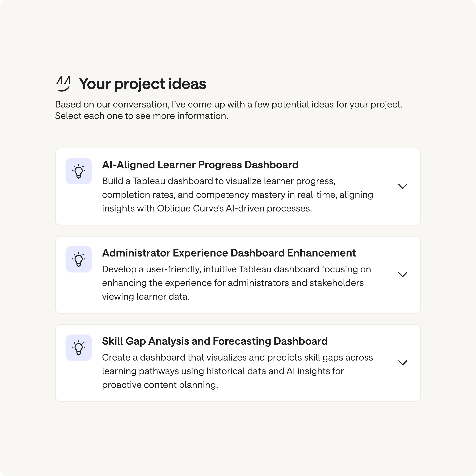The height and width of the screenshot is (476, 476).
Task: Click the lightbulb icon for AI-Aligned Learner Progress
Action: 79,171
